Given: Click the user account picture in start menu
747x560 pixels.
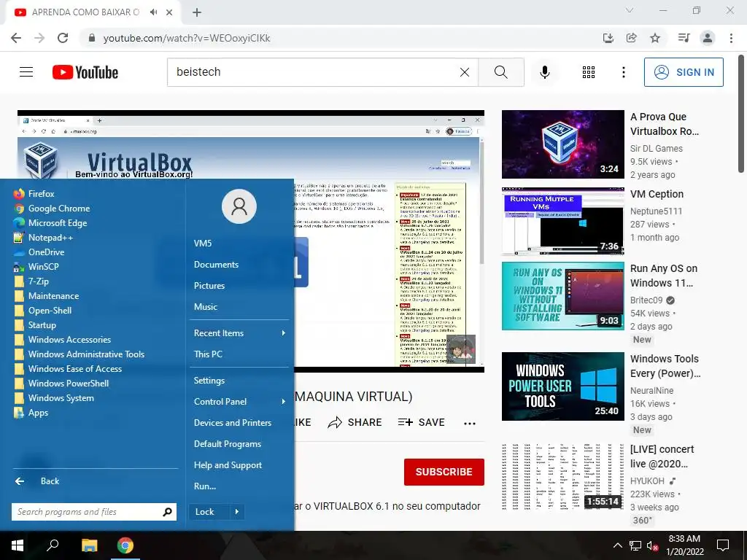Looking at the screenshot, I should pyautogui.click(x=239, y=206).
